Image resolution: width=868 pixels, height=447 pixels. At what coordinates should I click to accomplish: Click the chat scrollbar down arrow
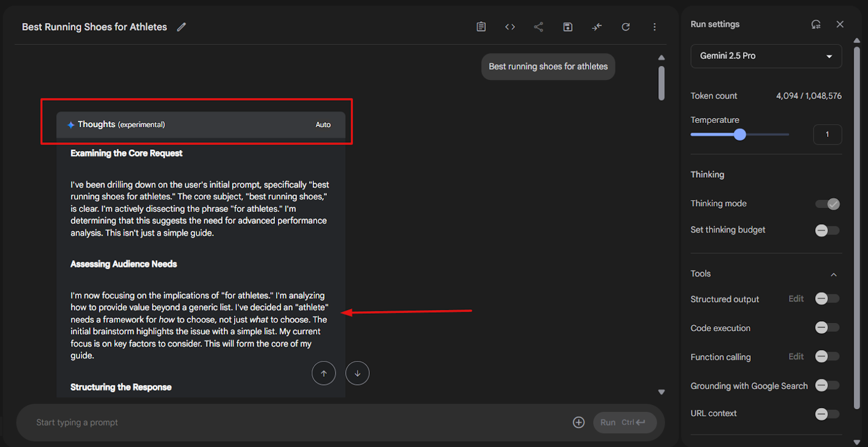(661, 392)
